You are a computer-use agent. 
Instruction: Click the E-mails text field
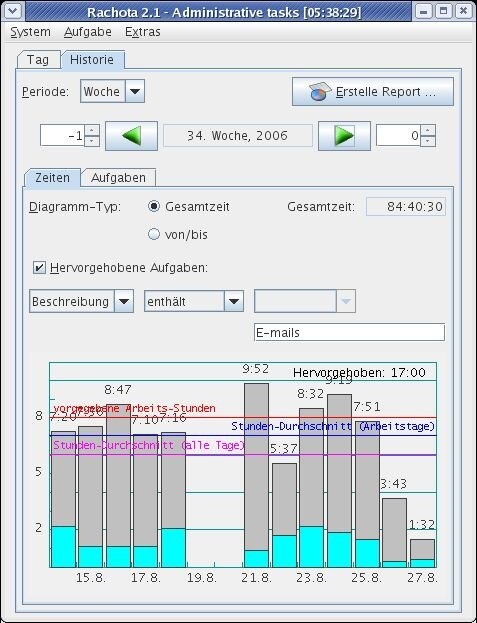pos(350,332)
